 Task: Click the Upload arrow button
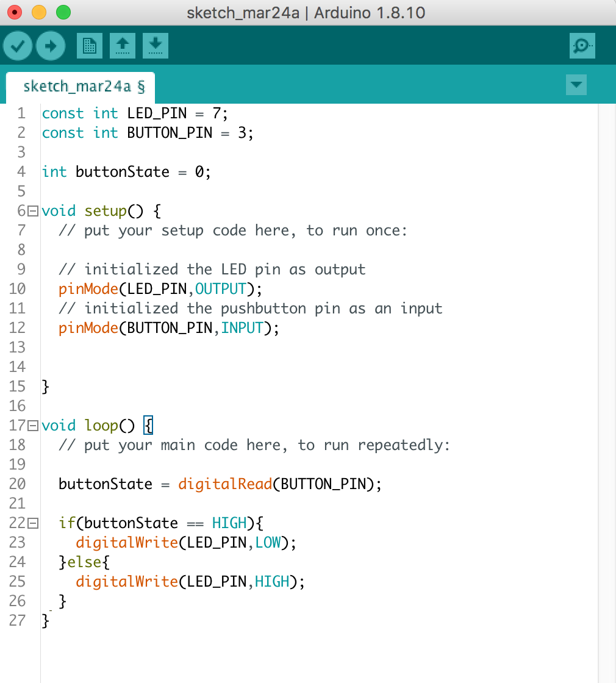pos(51,46)
